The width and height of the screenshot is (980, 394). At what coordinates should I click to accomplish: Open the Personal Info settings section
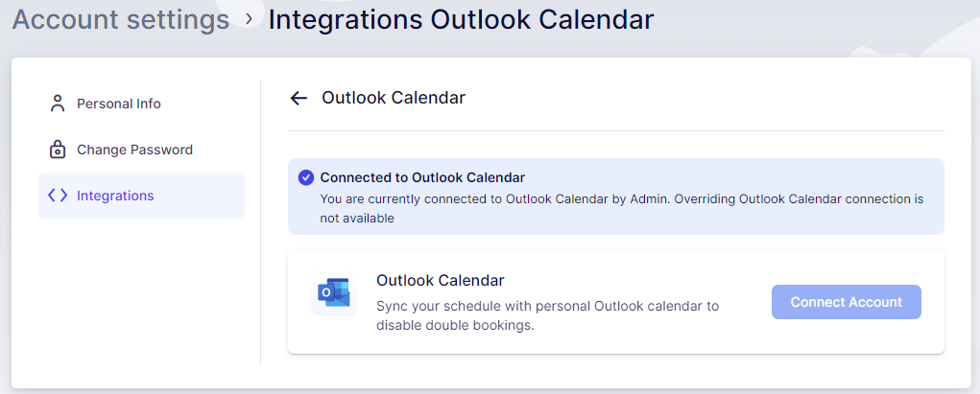pos(118,104)
